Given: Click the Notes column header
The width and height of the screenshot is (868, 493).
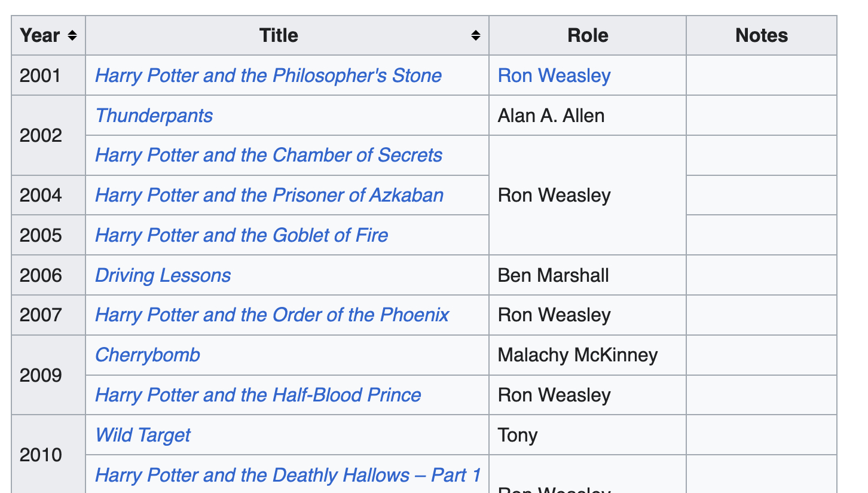Looking at the screenshot, I should tap(761, 36).
